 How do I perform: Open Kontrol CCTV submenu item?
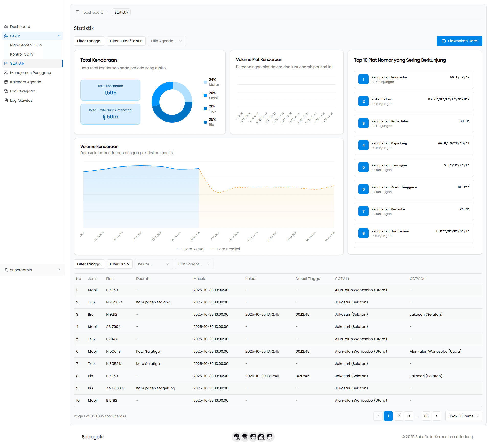[22, 54]
